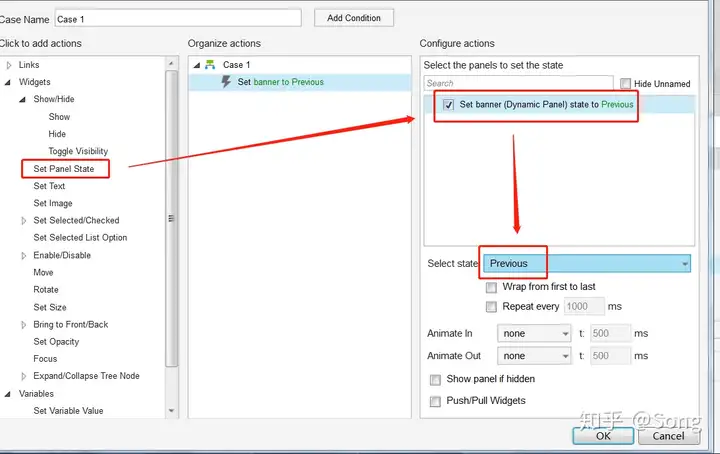Viewport: 720px width, 454px height.
Task: Add the Set Image action
Action: (53, 203)
